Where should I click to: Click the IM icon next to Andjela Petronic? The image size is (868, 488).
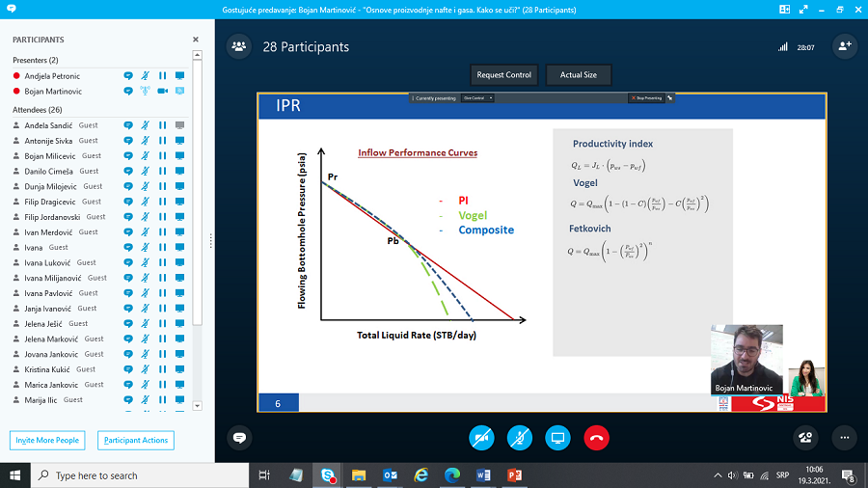pyautogui.click(x=128, y=75)
